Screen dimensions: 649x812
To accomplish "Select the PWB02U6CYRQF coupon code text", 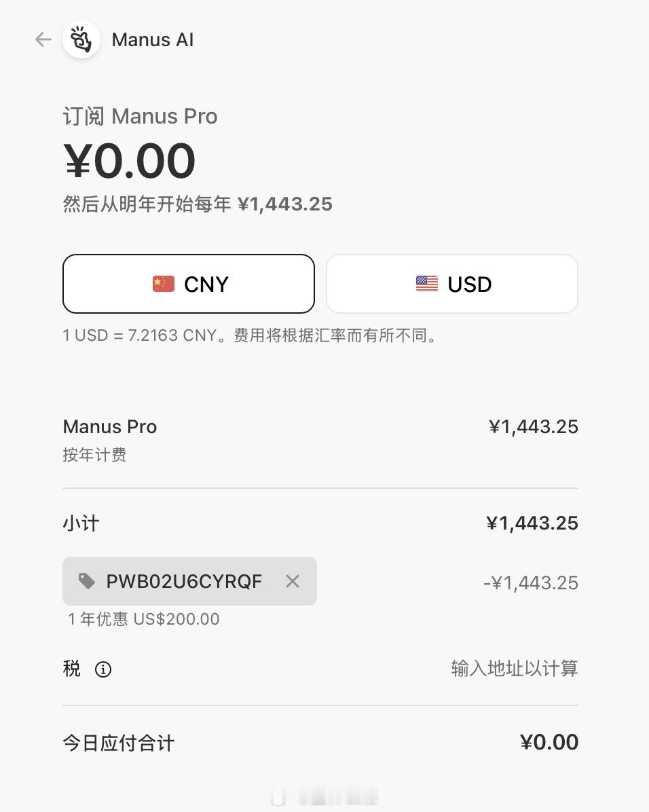I will pos(184,582).
